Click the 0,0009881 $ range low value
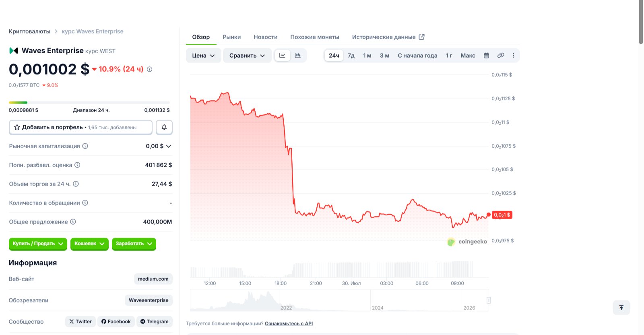The width and height of the screenshot is (644, 335). pos(24,110)
